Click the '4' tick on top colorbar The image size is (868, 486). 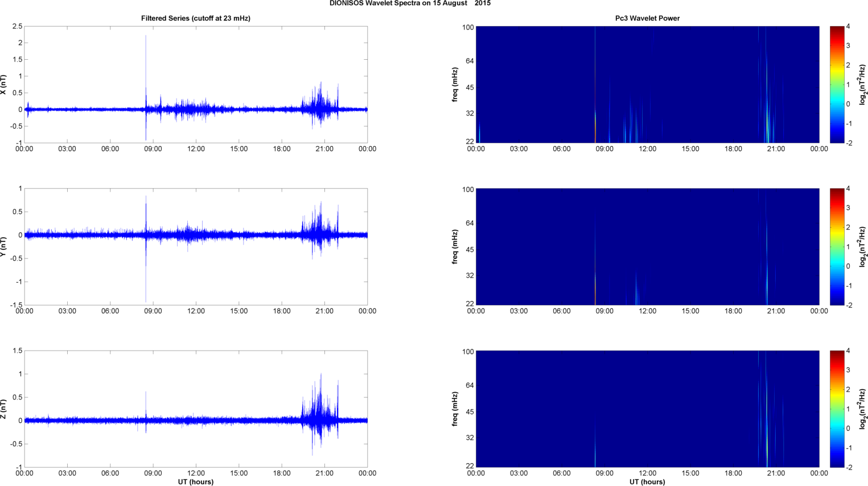(x=848, y=26)
